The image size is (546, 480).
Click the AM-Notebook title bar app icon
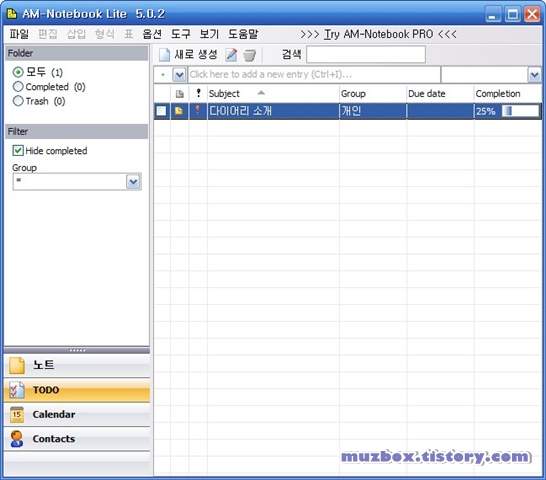click(12, 14)
